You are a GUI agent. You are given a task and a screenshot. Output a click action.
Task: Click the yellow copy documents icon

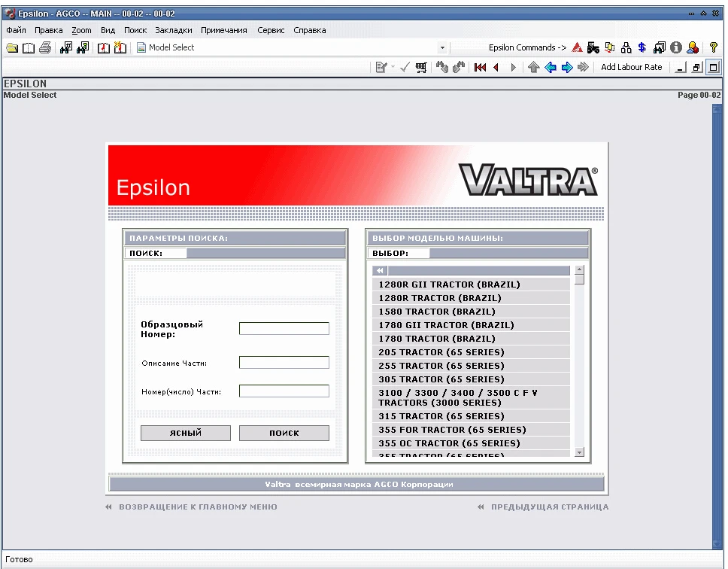click(610, 47)
